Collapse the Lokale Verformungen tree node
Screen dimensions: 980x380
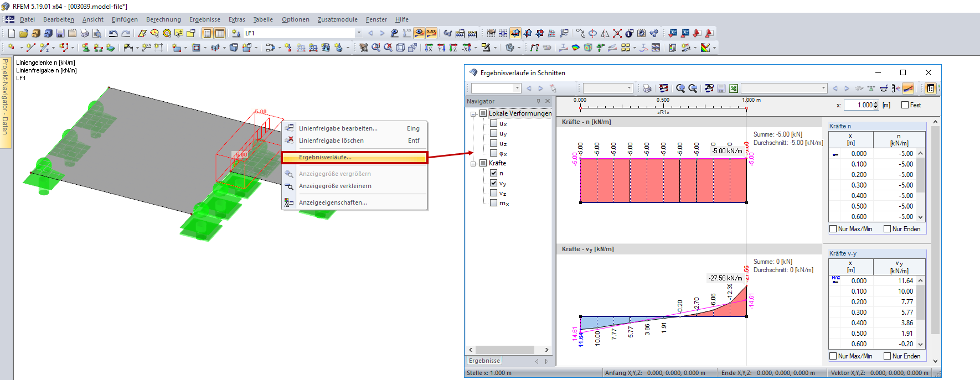tap(473, 114)
